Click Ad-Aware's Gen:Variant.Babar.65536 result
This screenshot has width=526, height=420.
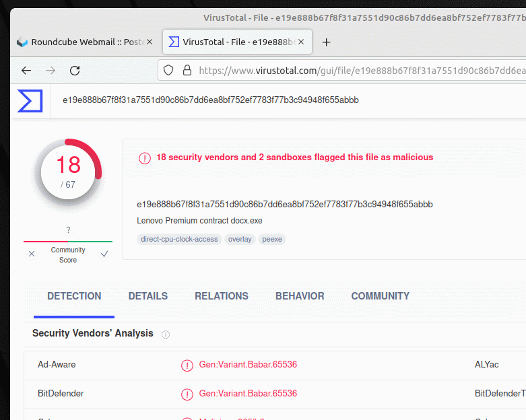pyautogui.click(x=248, y=365)
